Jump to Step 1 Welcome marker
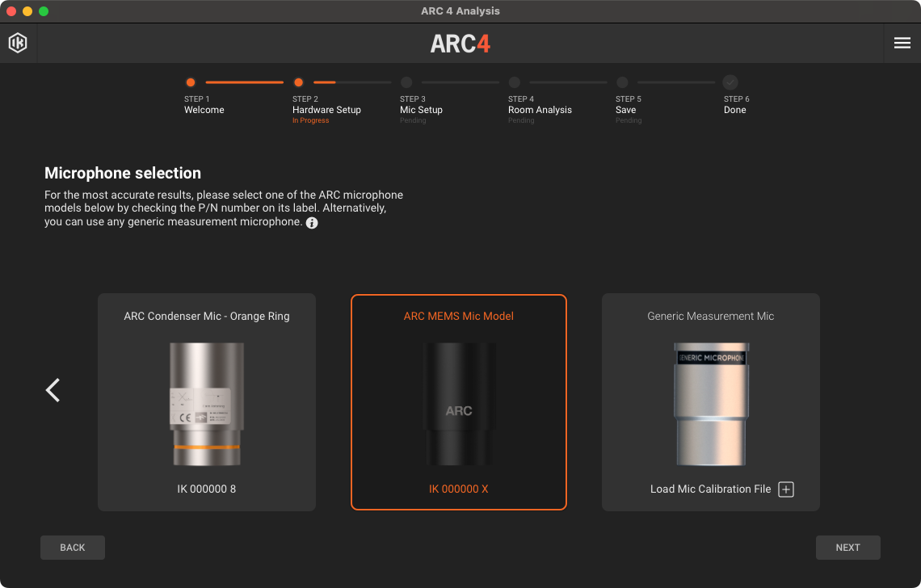The width and height of the screenshot is (921, 588). pyautogui.click(x=191, y=82)
